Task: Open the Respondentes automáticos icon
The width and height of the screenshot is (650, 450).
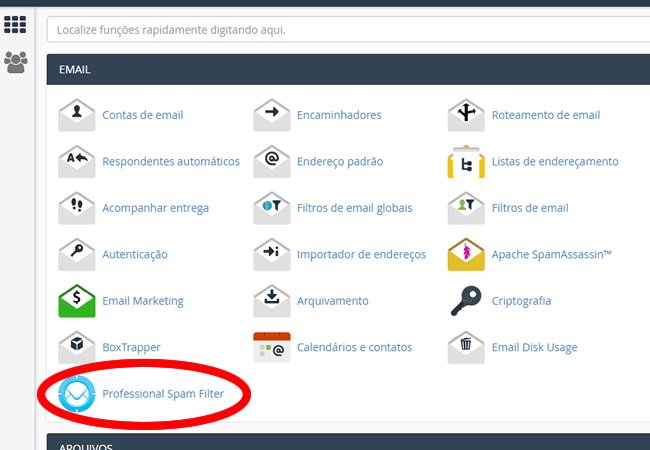Action: pyautogui.click(x=77, y=161)
